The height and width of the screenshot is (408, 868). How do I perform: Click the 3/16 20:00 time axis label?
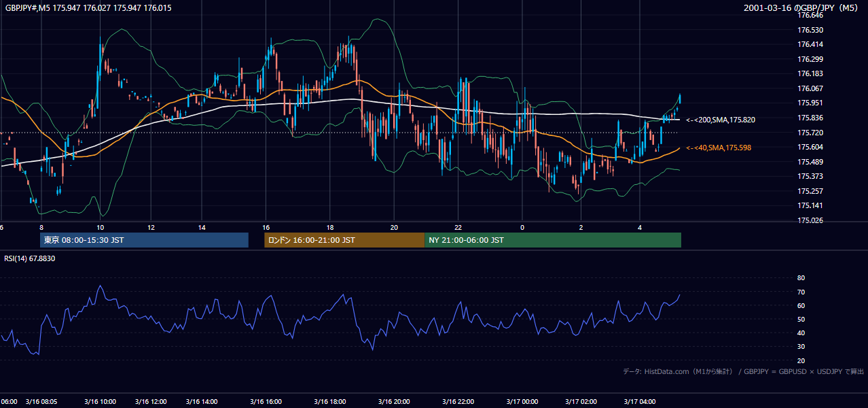394,402
